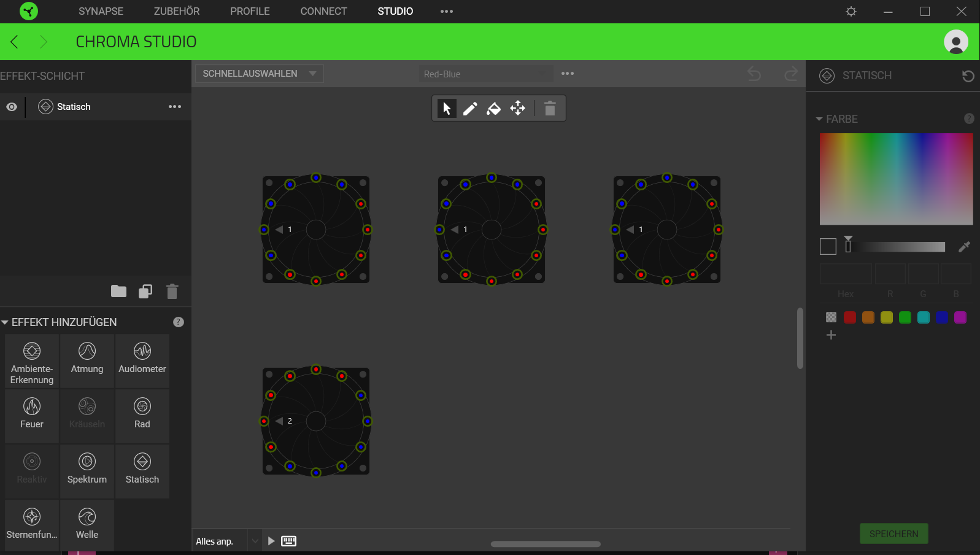Viewport: 980px width, 555px height.
Task: Add Spektrum effect
Action: tap(87, 472)
